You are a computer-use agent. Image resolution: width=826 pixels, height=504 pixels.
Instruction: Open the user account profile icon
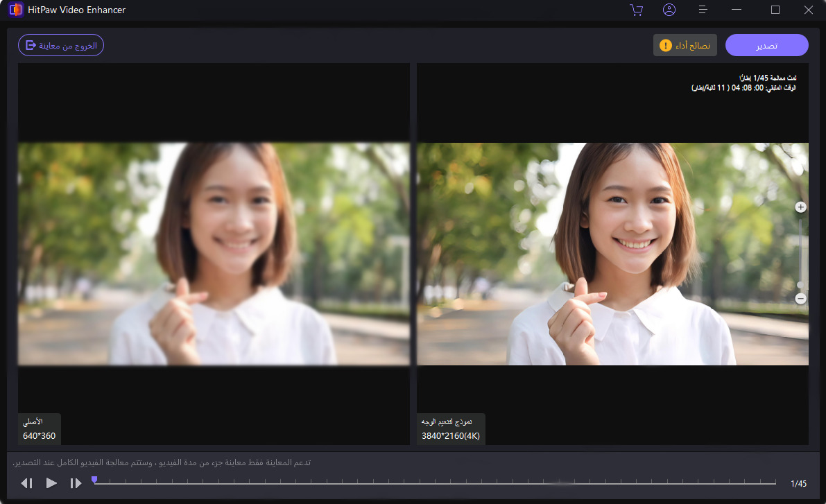669,10
